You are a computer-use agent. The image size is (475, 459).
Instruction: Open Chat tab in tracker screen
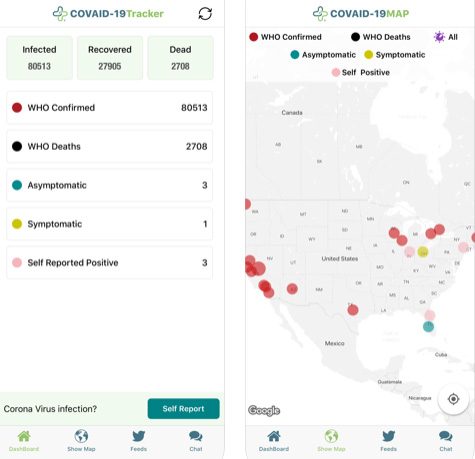196,441
